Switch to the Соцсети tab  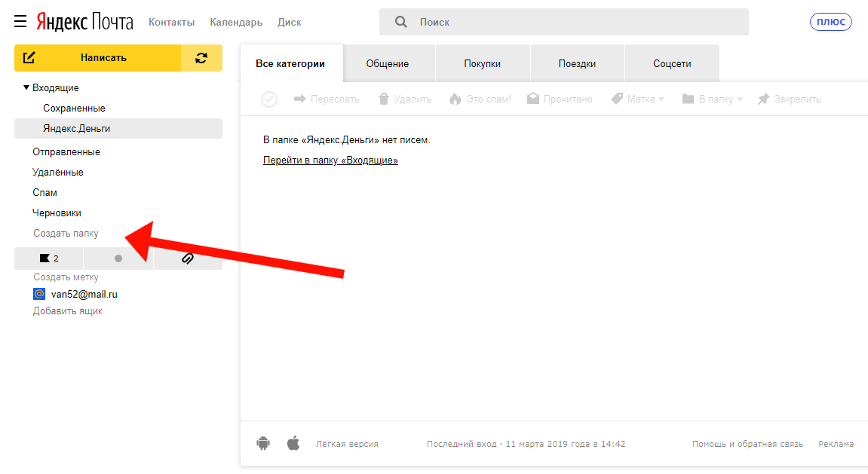coord(672,63)
